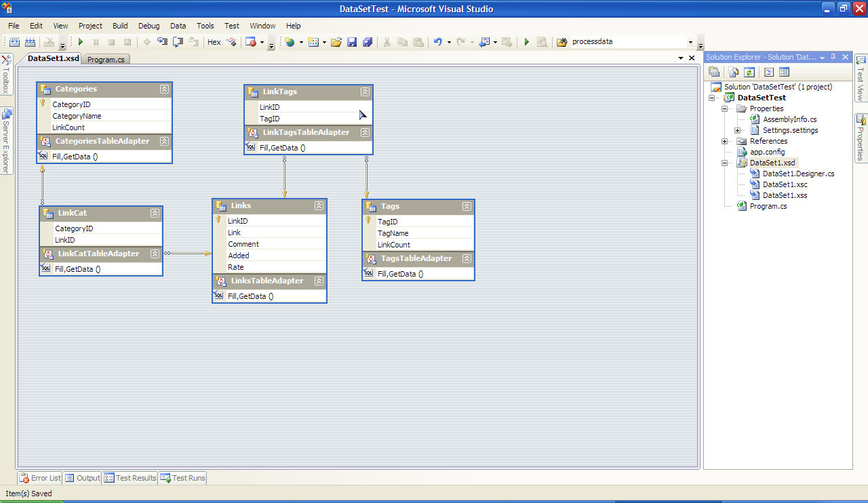Select the DataSet1.xsd document tab
Image resolution: width=868 pixels, height=503 pixels.
pyautogui.click(x=52, y=58)
